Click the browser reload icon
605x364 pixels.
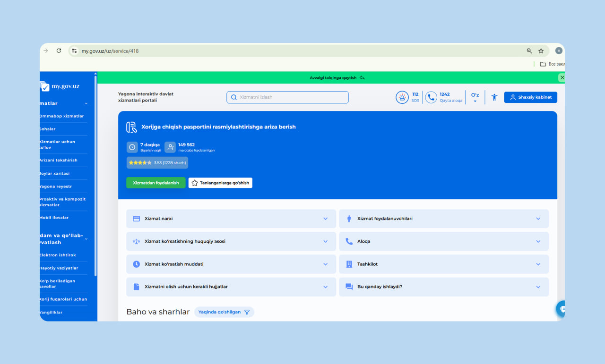(x=59, y=51)
